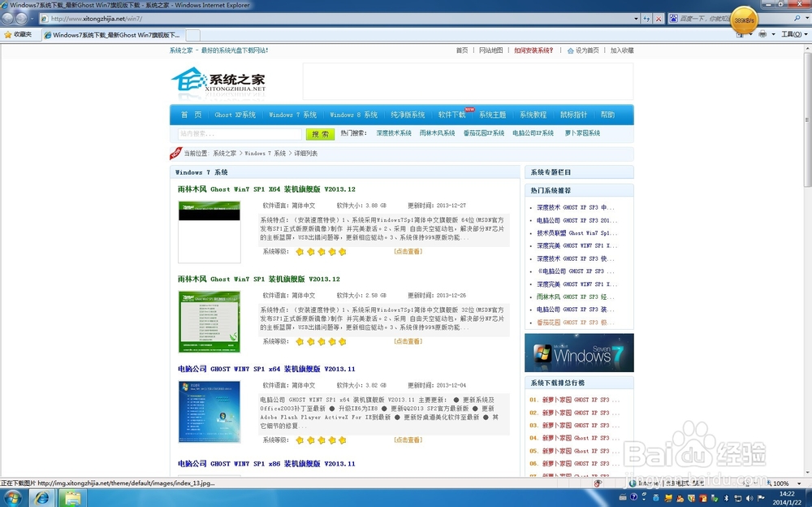
Task: Open the 鼠标指针 navigation item
Action: point(574,115)
